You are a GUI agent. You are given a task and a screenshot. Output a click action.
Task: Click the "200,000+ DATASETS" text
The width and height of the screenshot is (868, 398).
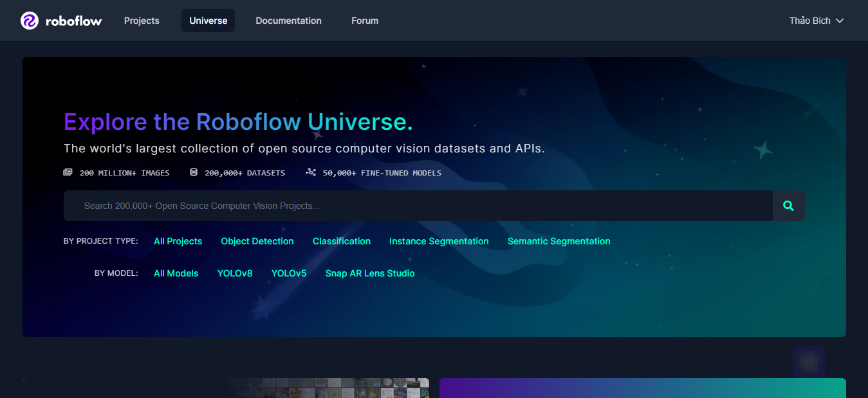(x=245, y=173)
